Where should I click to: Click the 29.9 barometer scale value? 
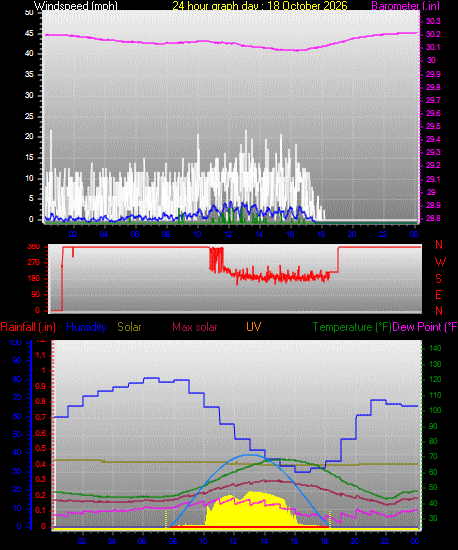tap(433, 74)
